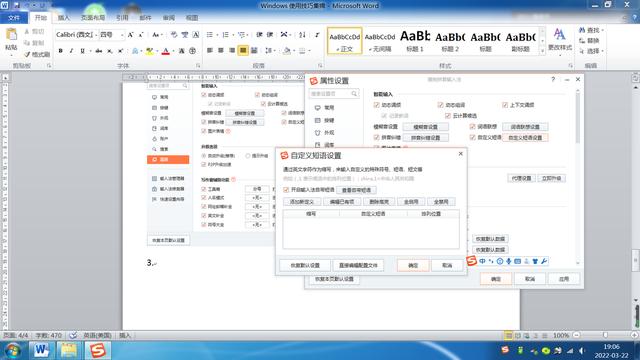Click the Grow Font icon
Screen dimensions: 640x360
click(x=131, y=35)
